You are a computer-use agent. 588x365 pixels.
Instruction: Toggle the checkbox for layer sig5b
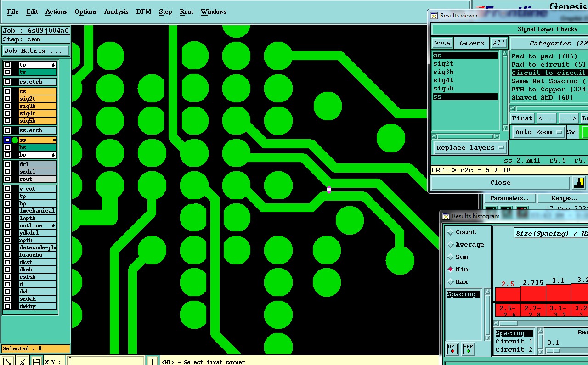coord(7,121)
